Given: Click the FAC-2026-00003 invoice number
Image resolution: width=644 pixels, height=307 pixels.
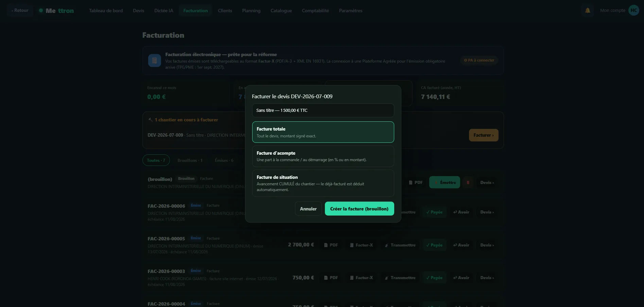Looking at the screenshot, I should pyautogui.click(x=167, y=271).
